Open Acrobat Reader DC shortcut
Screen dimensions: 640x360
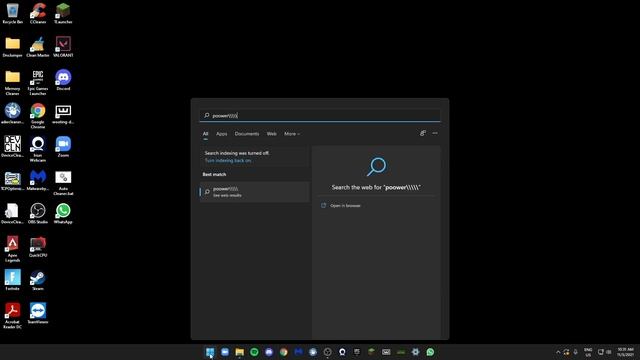(x=12, y=316)
